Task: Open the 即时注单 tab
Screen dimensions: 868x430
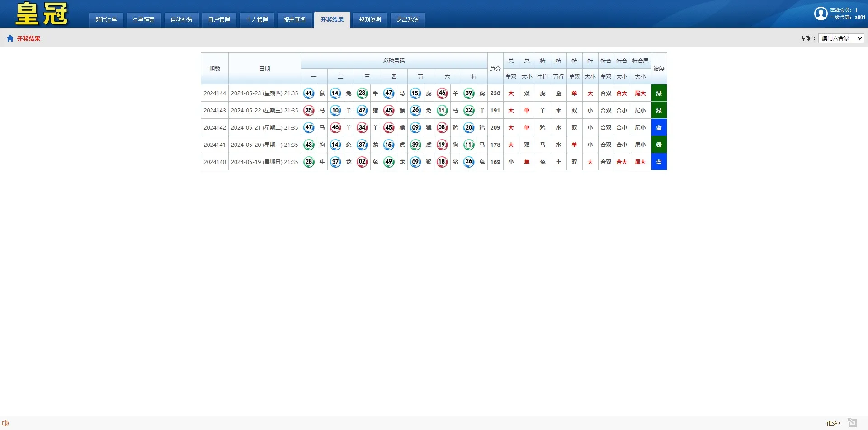Action: [x=106, y=20]
